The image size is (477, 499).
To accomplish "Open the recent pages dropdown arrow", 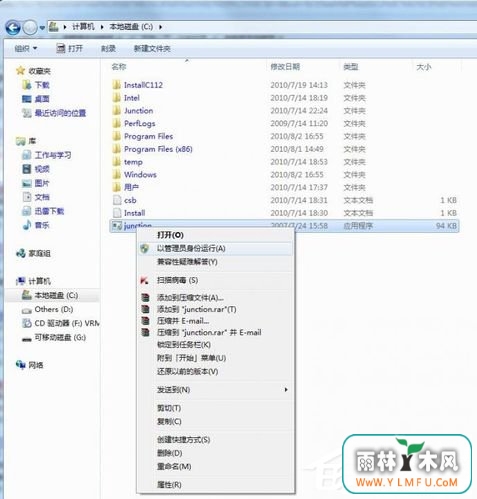I will pos(42,28).
